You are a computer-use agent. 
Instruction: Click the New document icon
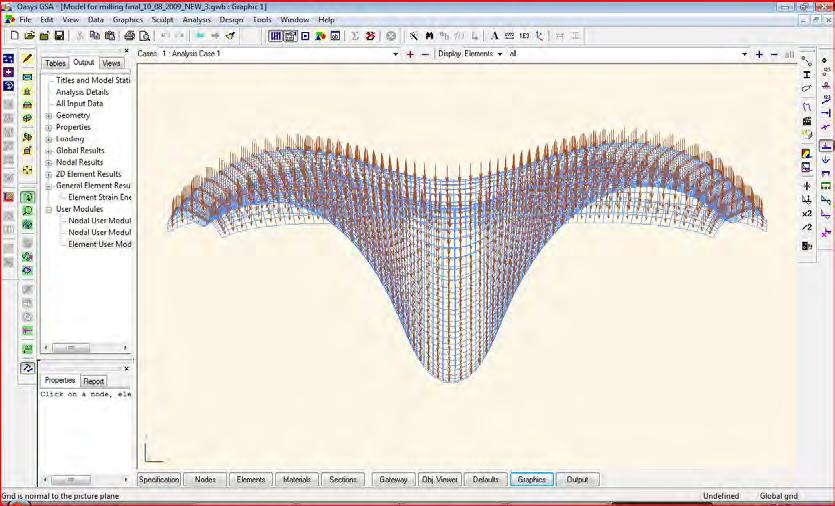pos(15,36)
